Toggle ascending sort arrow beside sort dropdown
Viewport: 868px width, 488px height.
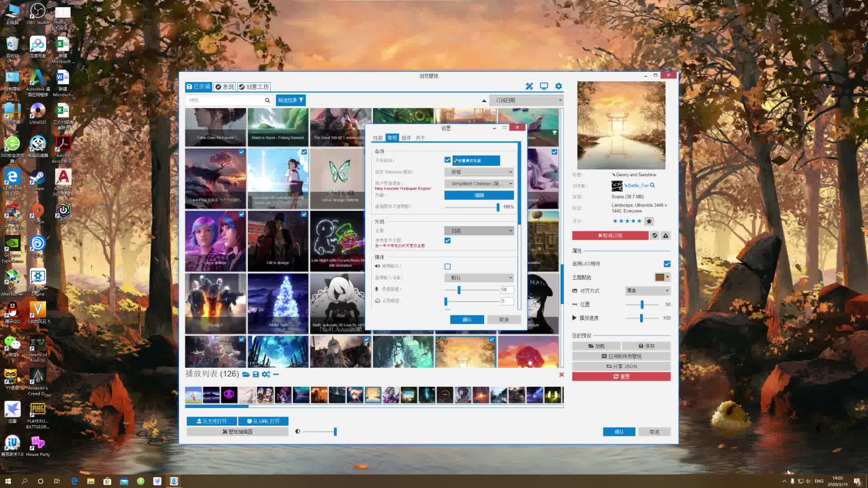(484, 100)
